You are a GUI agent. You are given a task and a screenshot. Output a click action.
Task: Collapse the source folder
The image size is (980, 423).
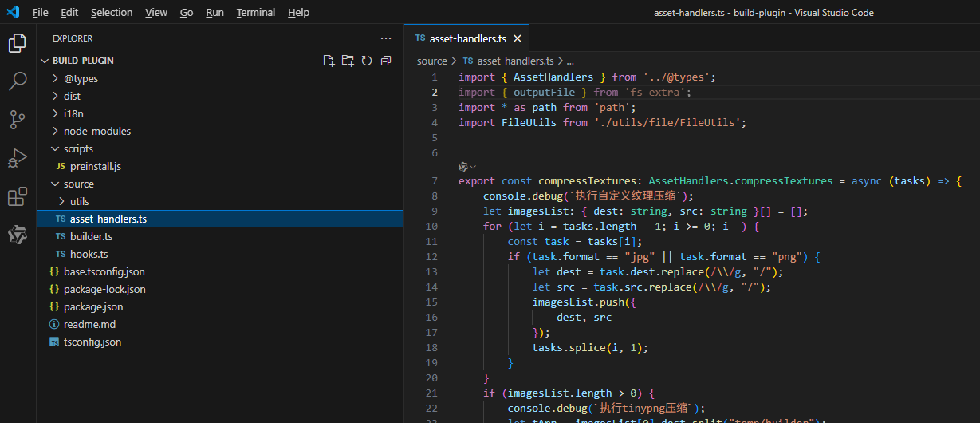point(78,184)
